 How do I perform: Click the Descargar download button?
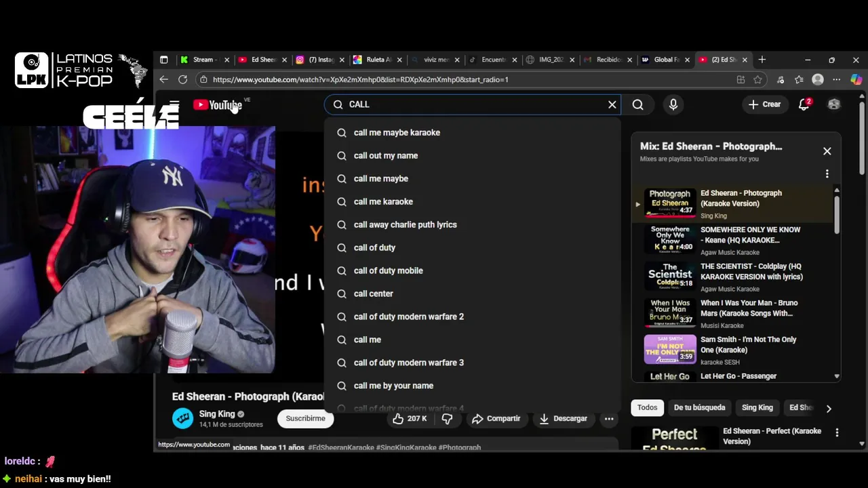pyautogui.click(x=564, y=418)
